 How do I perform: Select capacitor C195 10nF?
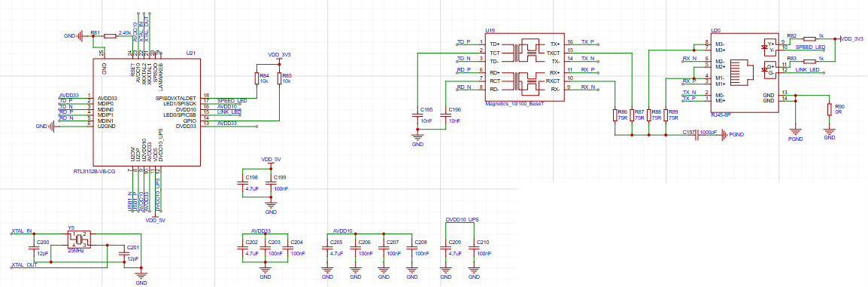pos(417,115)
